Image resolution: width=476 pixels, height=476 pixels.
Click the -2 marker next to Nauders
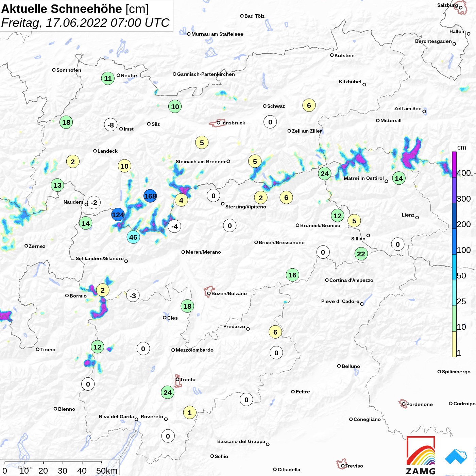pos(94,203)
